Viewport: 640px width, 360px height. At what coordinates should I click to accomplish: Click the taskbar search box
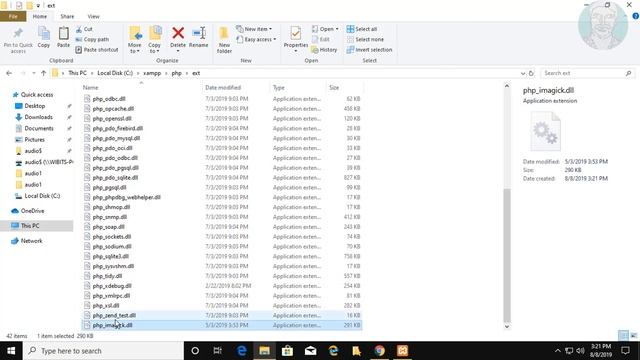pyautogui.click(x=103, y=351)
